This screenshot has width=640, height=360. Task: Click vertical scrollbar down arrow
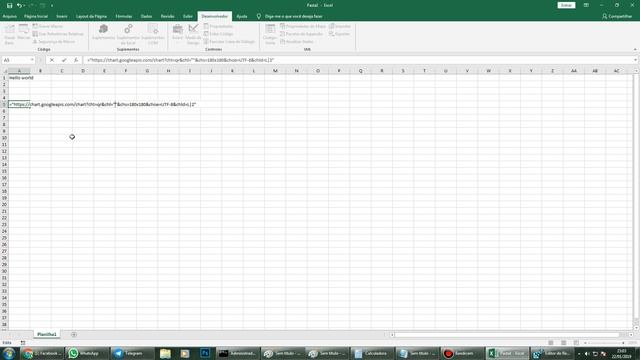click(636, 328)
